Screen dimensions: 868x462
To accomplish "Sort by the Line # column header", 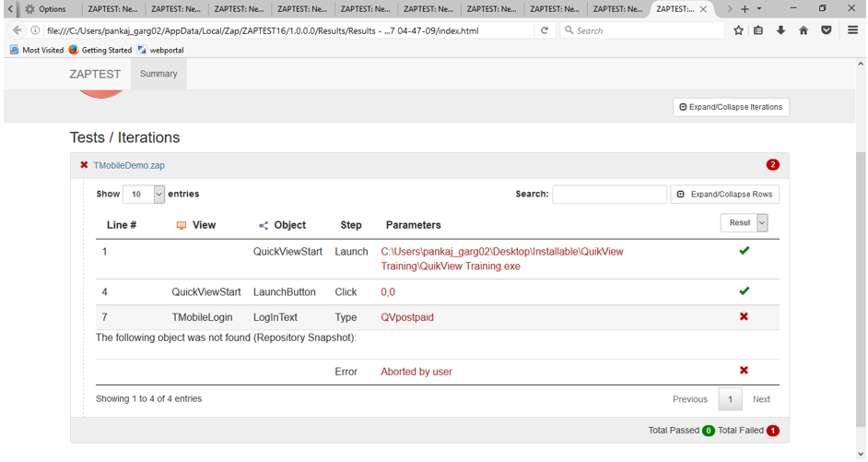I will tap(122, 225).
